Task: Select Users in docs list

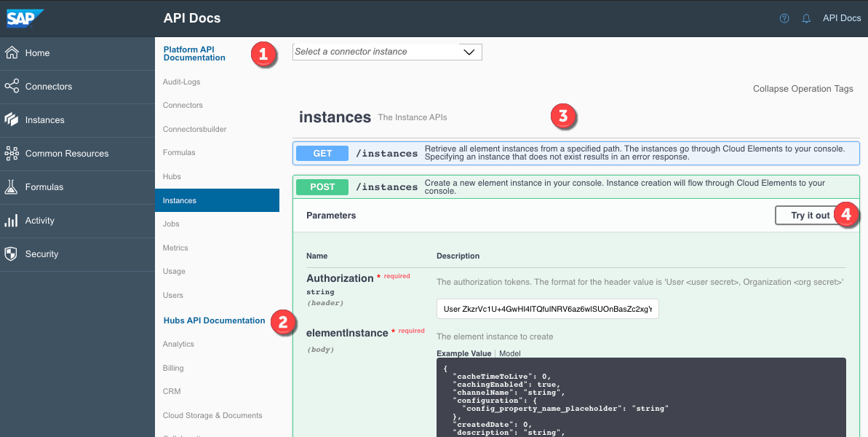Action: click(x=172, y=295)
